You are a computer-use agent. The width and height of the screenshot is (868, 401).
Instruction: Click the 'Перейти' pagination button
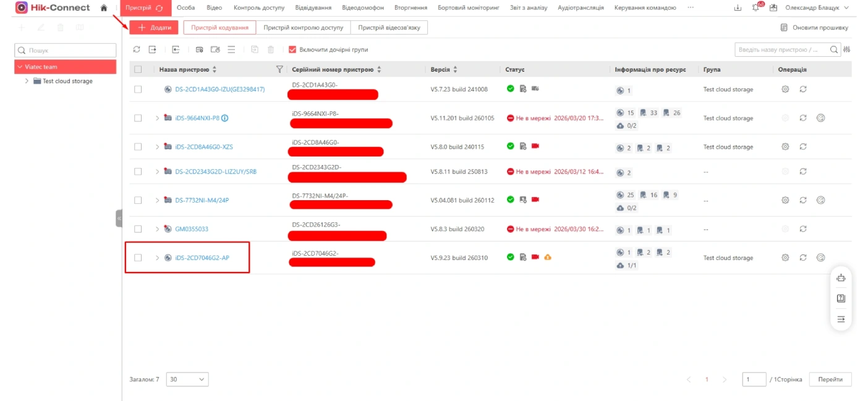pos(830,379)
